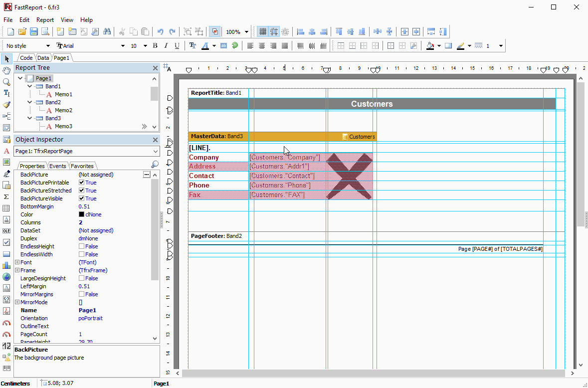Collapse the Band1 node in Report Tree
588x388 pixels.
(29, 86)
